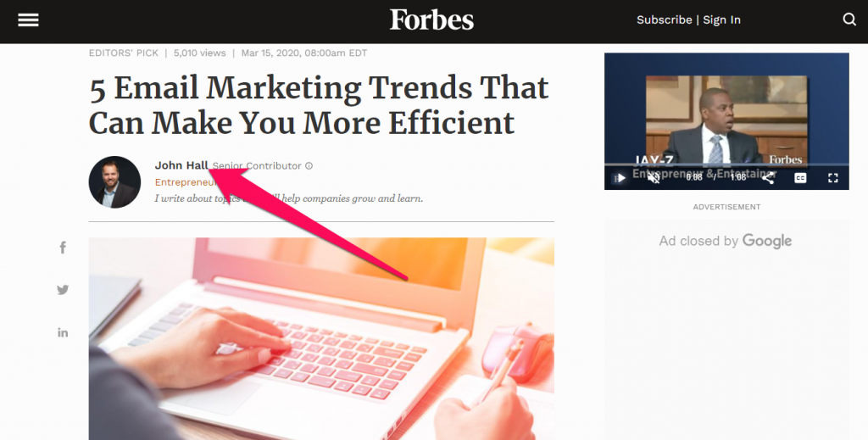Click the video progress bar

[x=726, y=164]
